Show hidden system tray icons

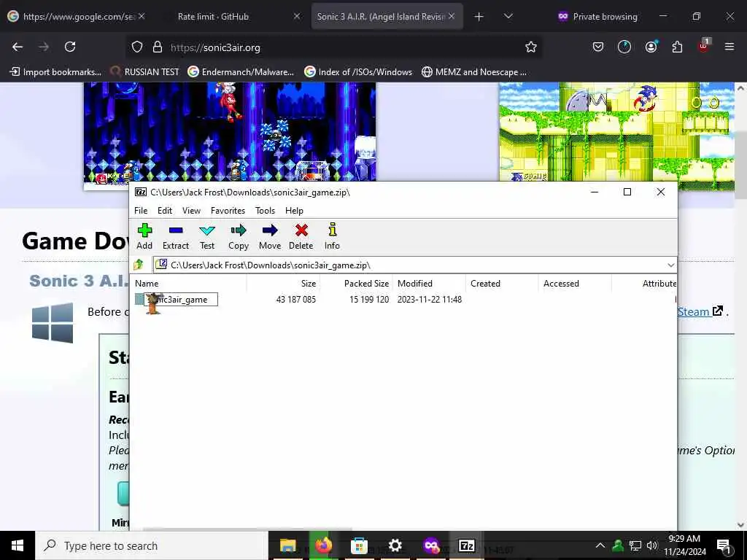(x=600, y=545)
